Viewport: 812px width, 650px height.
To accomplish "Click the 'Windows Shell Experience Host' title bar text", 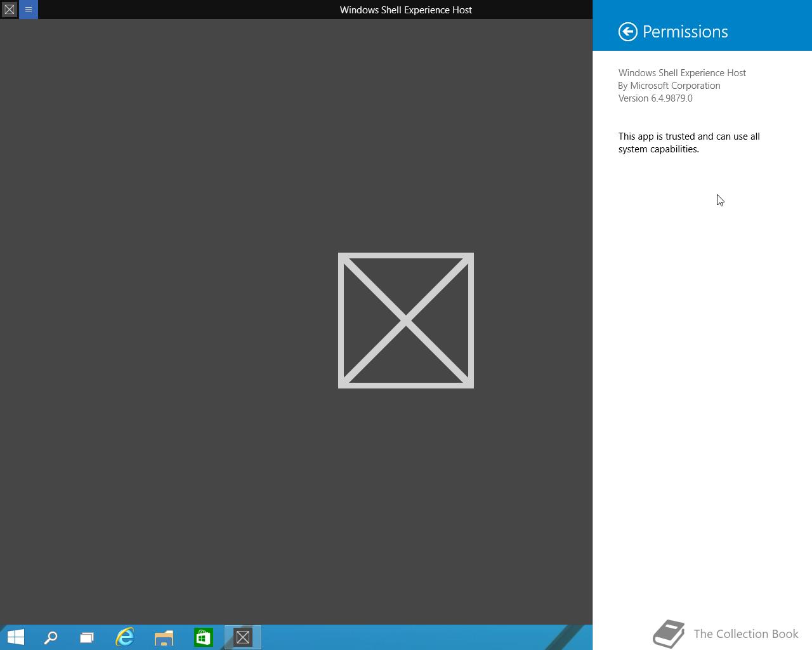I will pos(406,10).
